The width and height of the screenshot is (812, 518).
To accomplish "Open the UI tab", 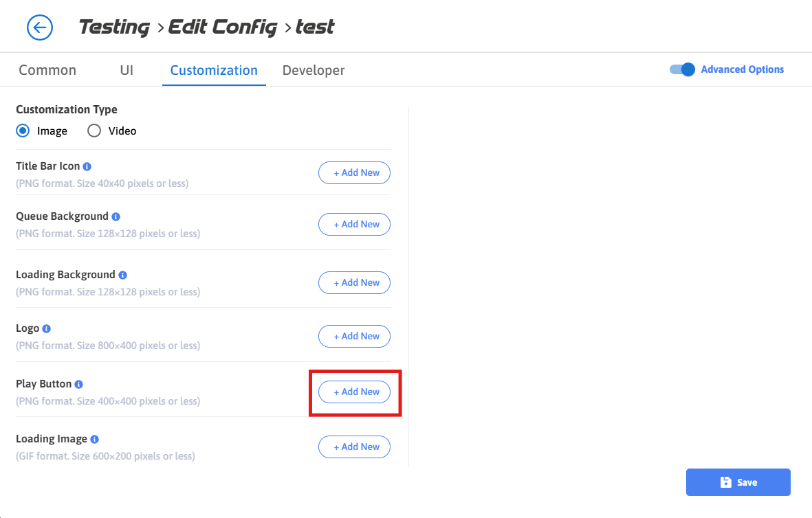I will [127, 70].
